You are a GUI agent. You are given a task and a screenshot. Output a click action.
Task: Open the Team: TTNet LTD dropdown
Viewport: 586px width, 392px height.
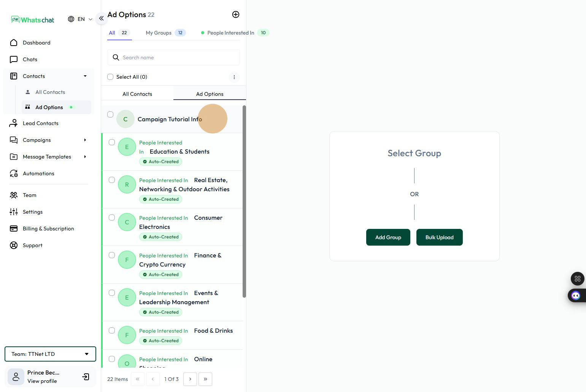(50, 354)
